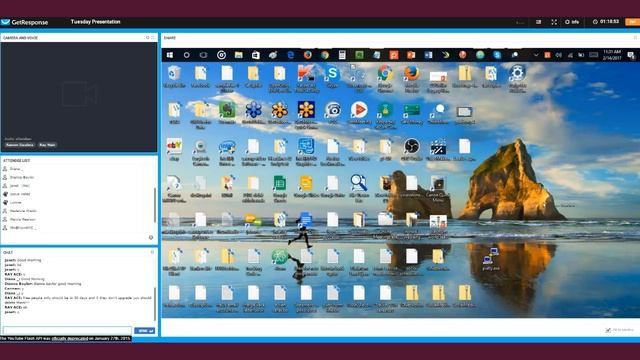Screen dimensions: 640x360
Task: Open the Google Slides desktop shortcut
Action: pyautogui.click(x=306, y=187)
